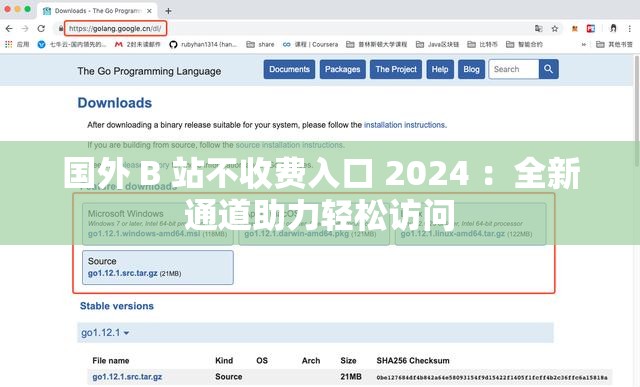Show hidden bookmarks with the » chevron
640x387 pixels.
pyautogui.click(x=584, y=44)
